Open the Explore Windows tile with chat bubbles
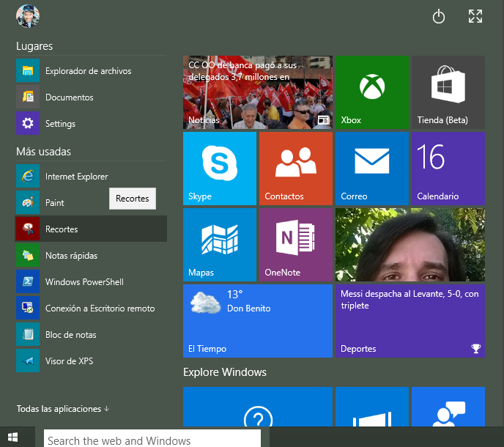 (x=448, y=407)
